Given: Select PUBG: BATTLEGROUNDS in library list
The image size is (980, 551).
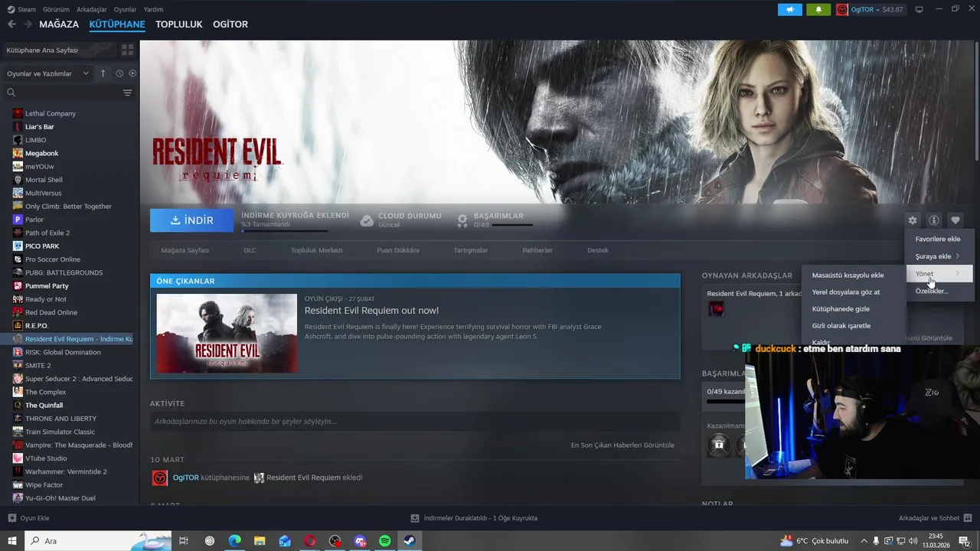Looking at the screenshot, I should pyautogui.click(x=64, y=272).
